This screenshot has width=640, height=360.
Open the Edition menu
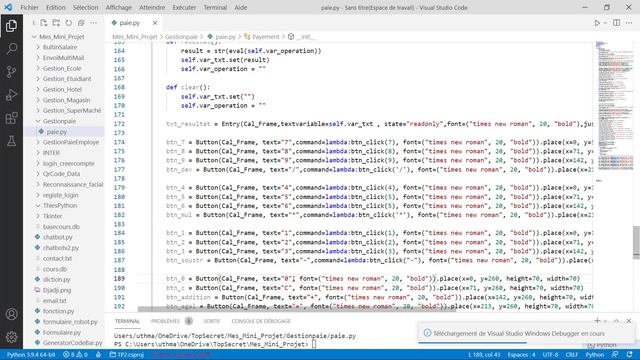click(56, 7)
